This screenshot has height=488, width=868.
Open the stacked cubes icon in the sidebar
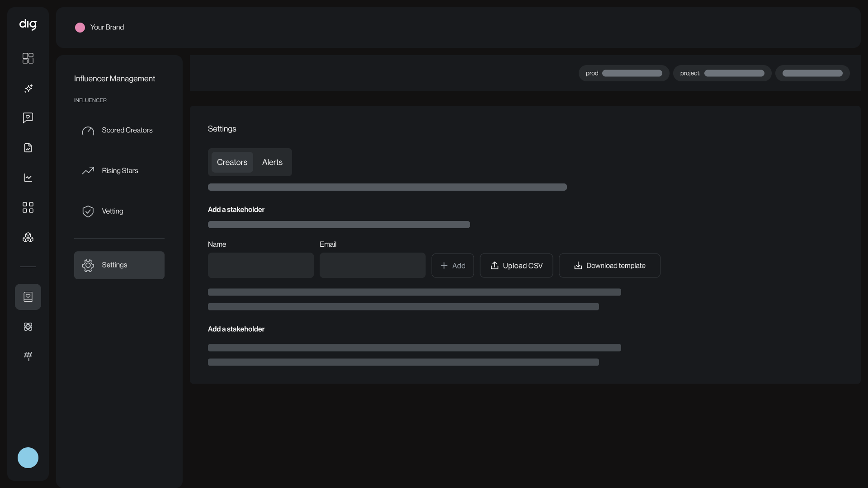click(28, 237)
